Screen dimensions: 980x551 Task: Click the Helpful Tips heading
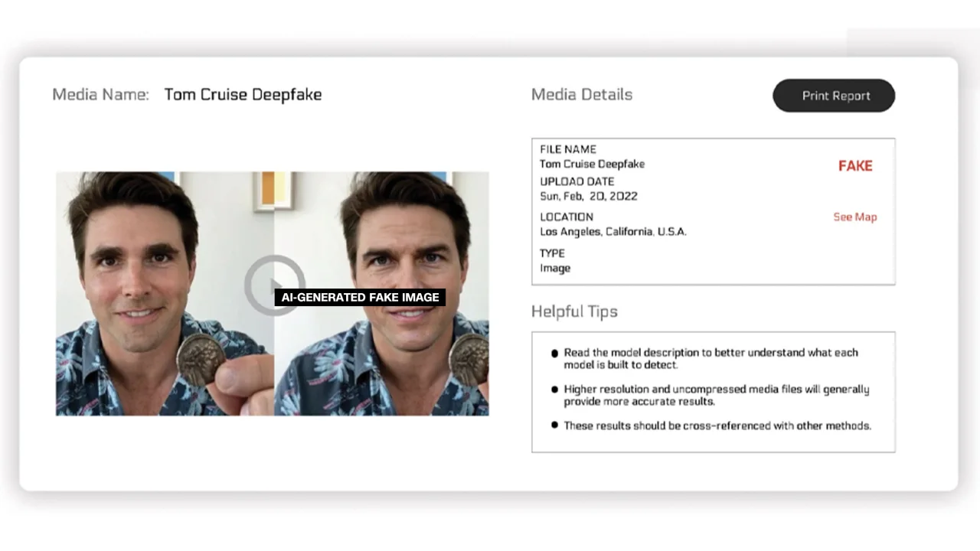click(x=573, y=311)
